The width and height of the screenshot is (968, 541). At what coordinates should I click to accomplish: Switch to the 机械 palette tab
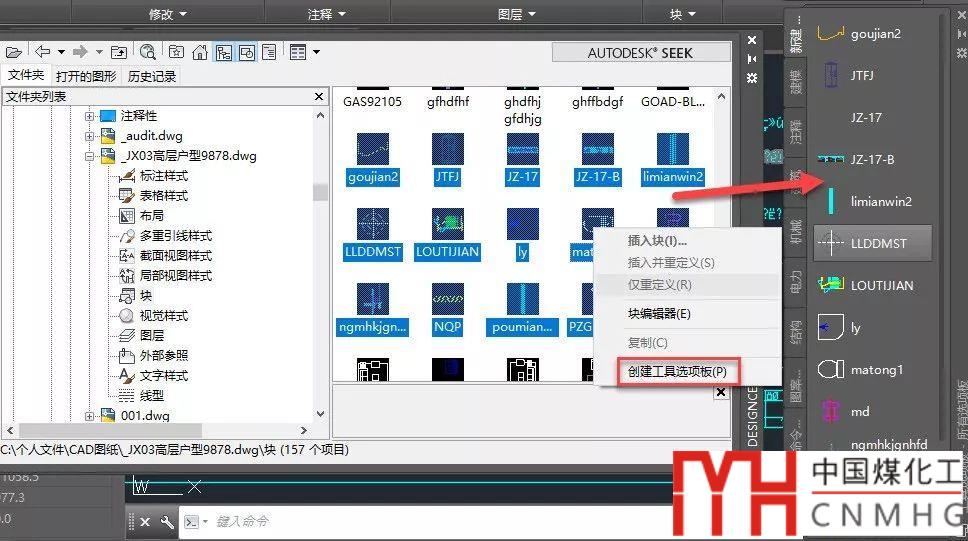(796, 232)
